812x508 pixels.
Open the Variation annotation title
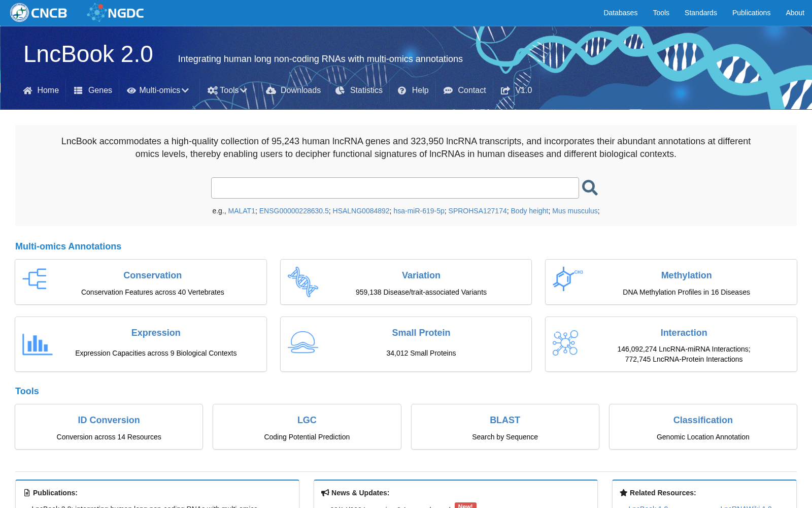tap(421, 275)
